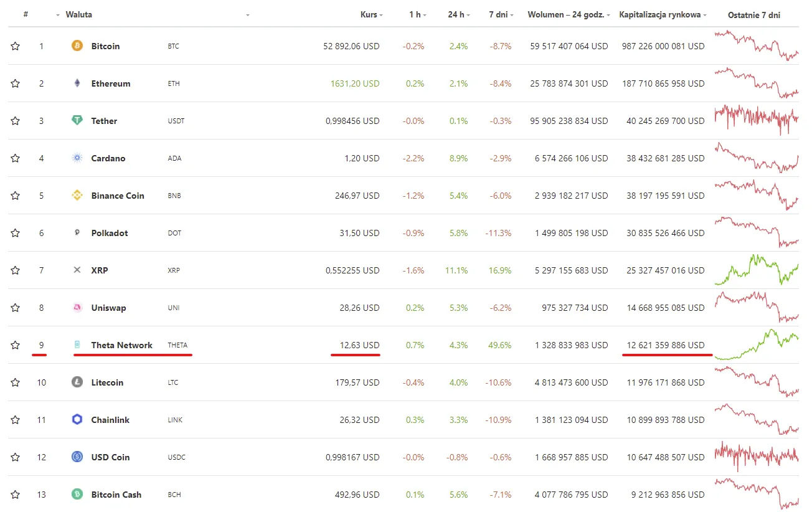Image resolution: width=812 pixels, height=512 pixels.
Task: Click the Tether logo icon
Action: pos(77,120)
